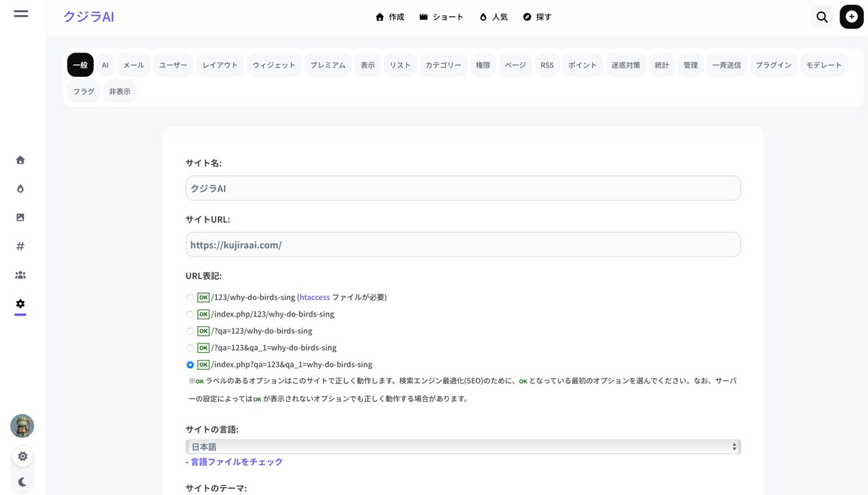Switch to the プレミアム tab
868x495 pixels.
point(328,65)
